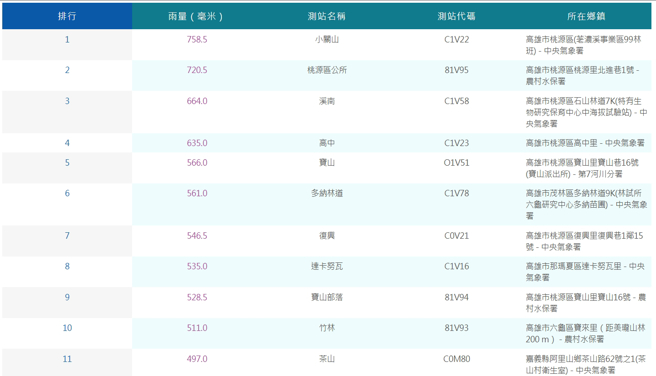Screen dimensions: 656x376
Task: Select station code C1V23
Action: 456,143
